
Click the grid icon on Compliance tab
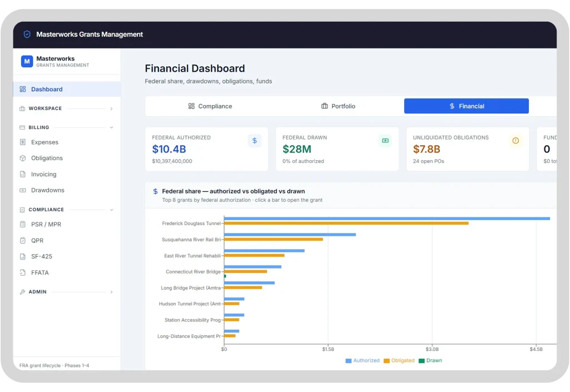(x=191, y=106)
